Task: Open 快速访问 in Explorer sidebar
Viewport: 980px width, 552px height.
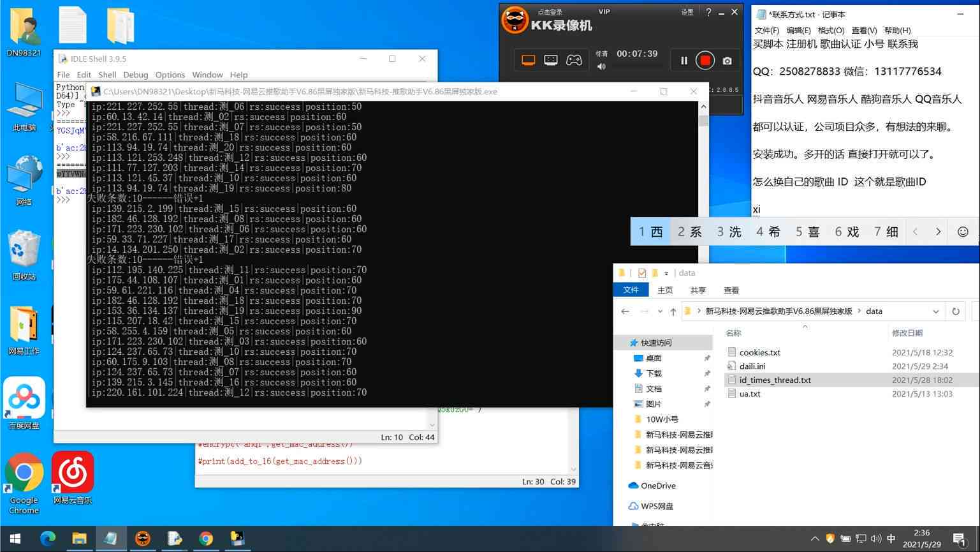Action: 655,343
